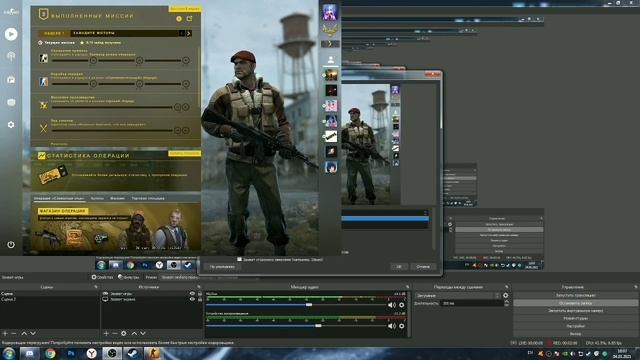Select the Store tab under operation stats
This screenshot has width=640, height=360.
point(117,198)
